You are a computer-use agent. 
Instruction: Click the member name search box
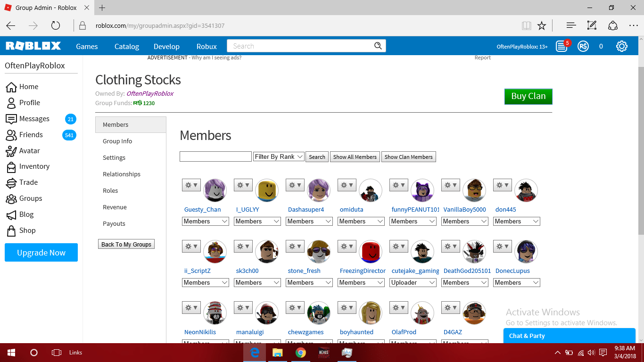pyautogui.click(x=215, y=156)
